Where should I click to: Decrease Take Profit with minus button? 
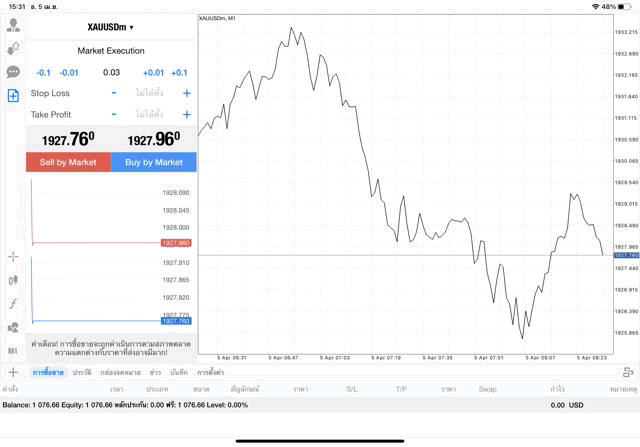click(x=114, y=115)
